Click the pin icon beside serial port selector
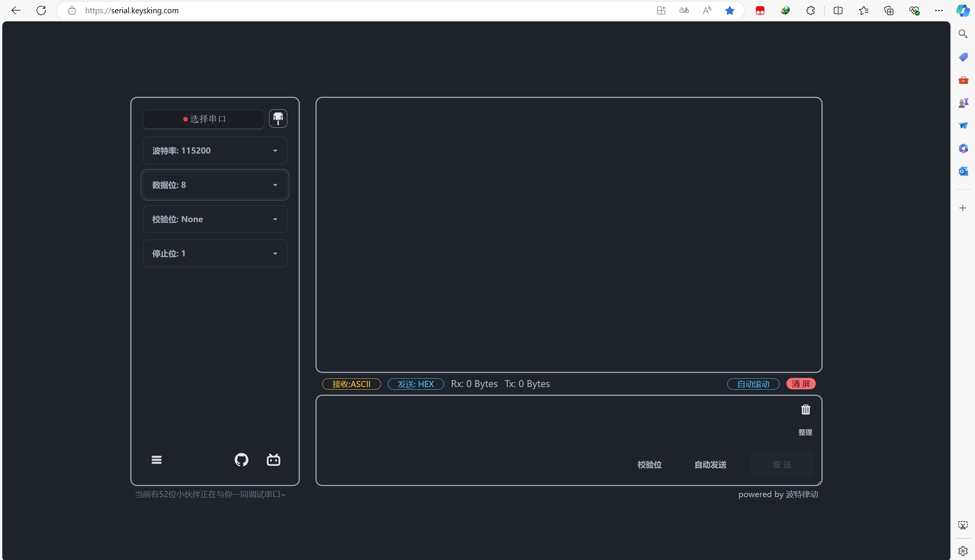The width and height of the screenshot is (975, 560). pos(278,118)
